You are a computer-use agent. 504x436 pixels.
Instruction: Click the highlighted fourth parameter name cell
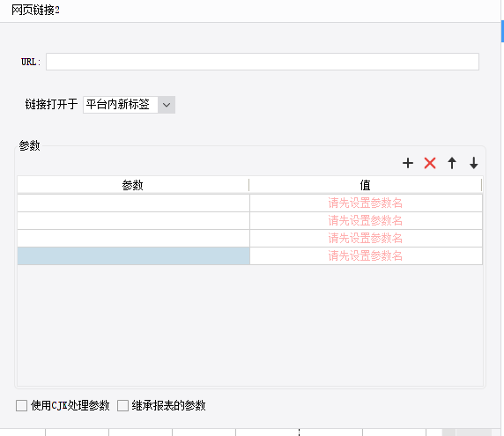(x=133, y=256)
